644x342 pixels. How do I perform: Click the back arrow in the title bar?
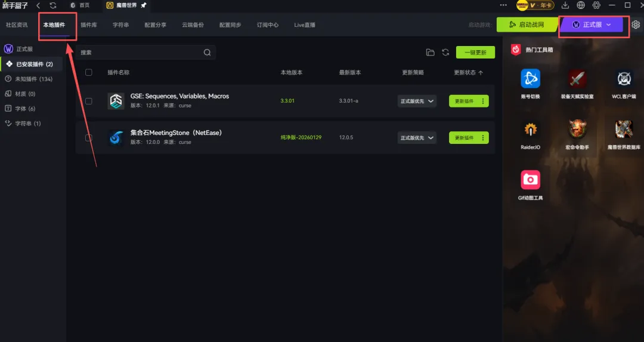38,5
